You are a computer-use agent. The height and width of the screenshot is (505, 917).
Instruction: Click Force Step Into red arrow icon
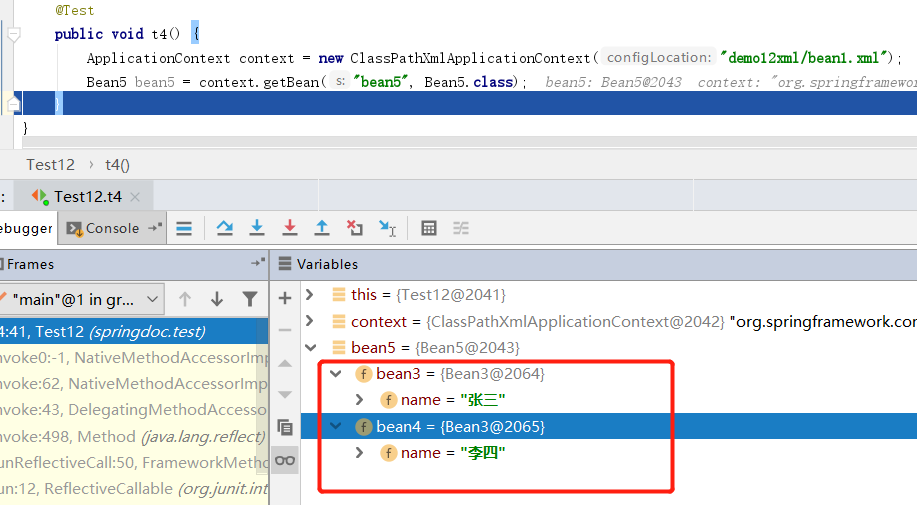coord(289,228)
